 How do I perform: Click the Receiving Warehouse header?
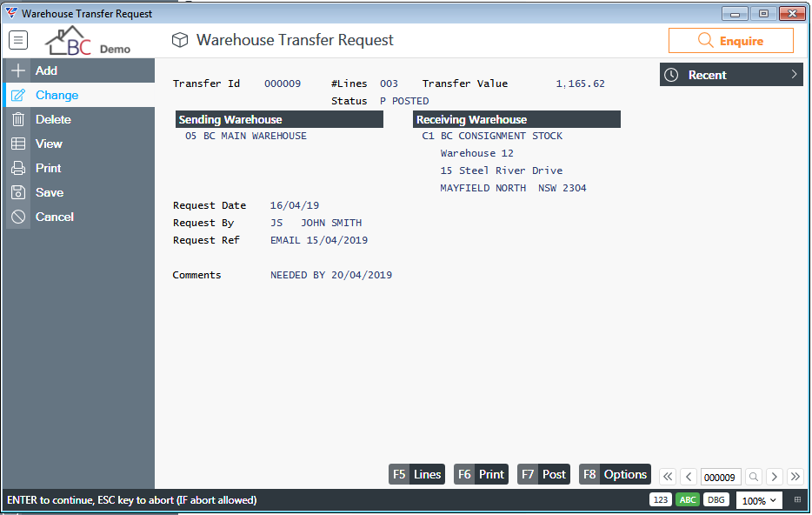point(516,119)
